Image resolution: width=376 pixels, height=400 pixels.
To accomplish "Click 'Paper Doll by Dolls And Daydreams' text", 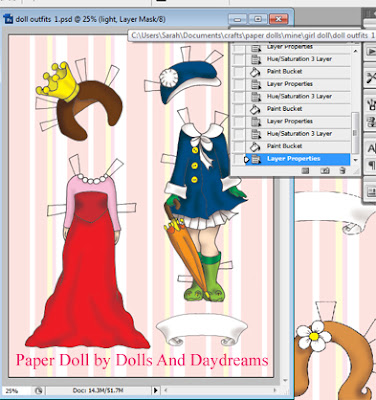I will pyautogui.click(x=142, y=361).
